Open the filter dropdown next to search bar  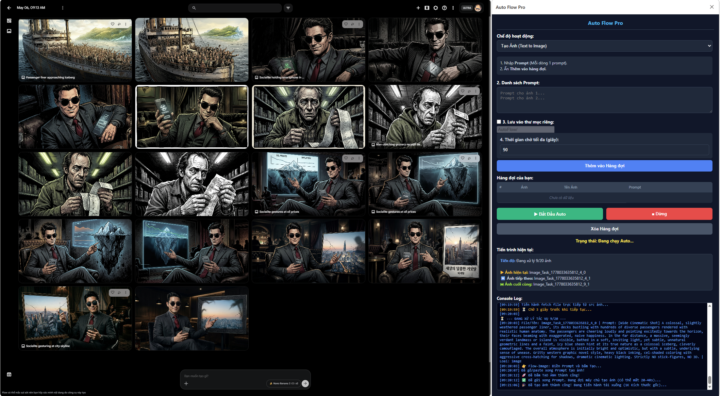(288, 8)
